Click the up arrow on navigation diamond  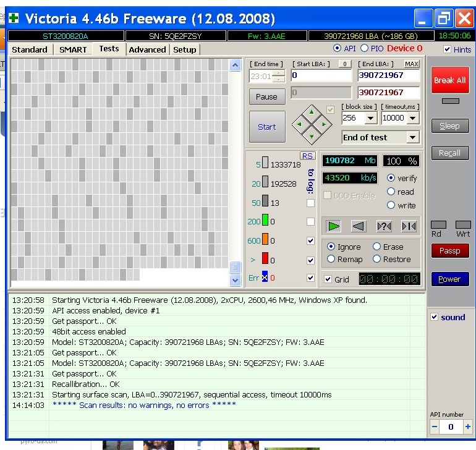point(312,112)
